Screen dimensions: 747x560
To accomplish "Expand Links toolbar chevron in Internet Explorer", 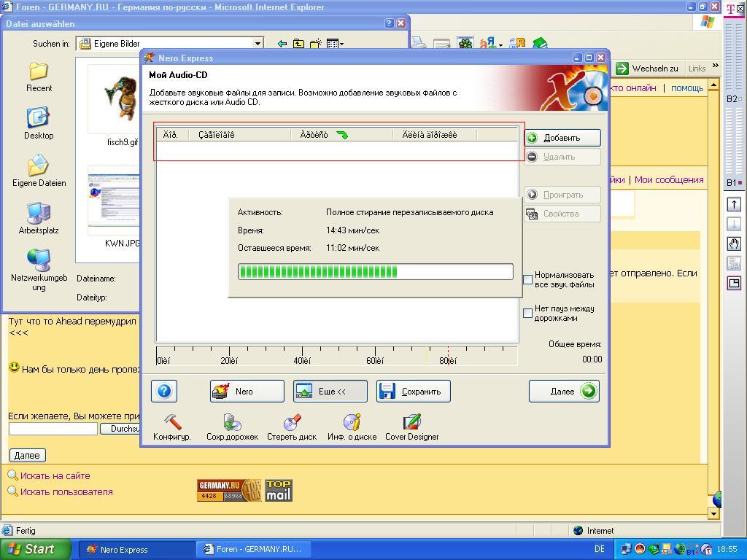I will tap(715, 66).
